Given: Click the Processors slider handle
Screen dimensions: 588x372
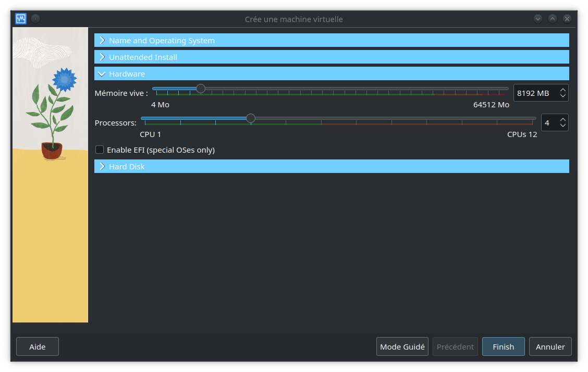Looking at the screenshot, I should point(251,118).
